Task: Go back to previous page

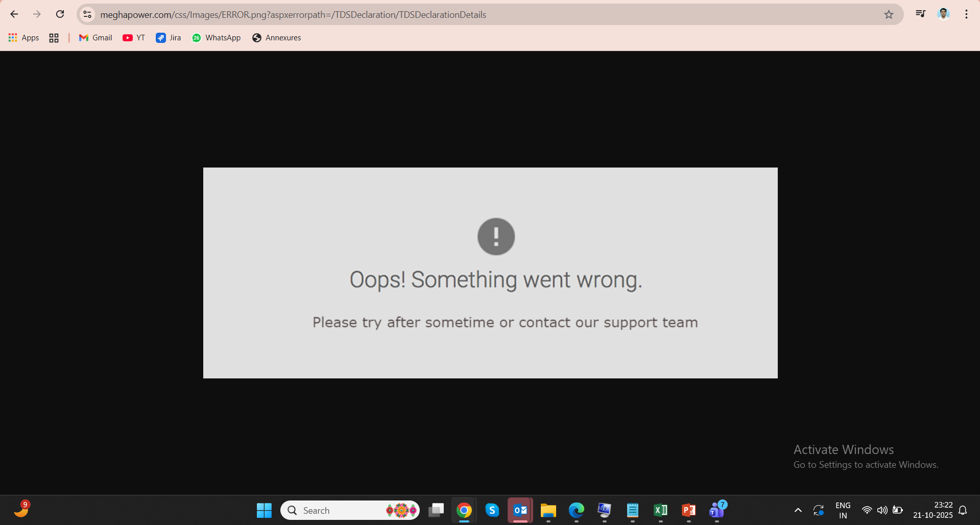Action: (14, 14)
